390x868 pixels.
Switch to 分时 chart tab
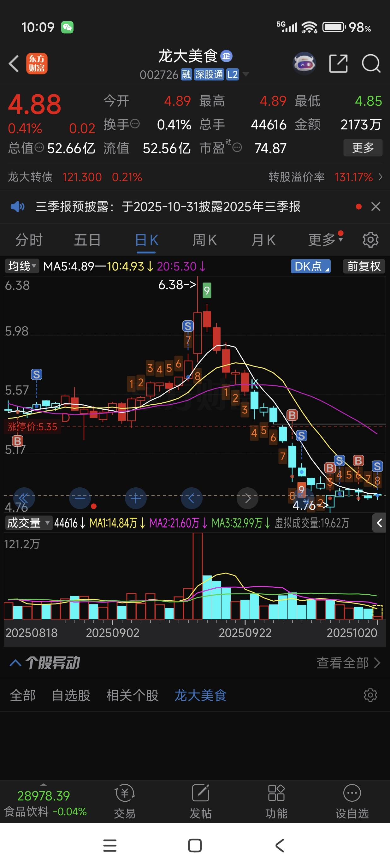coord(29,240)
